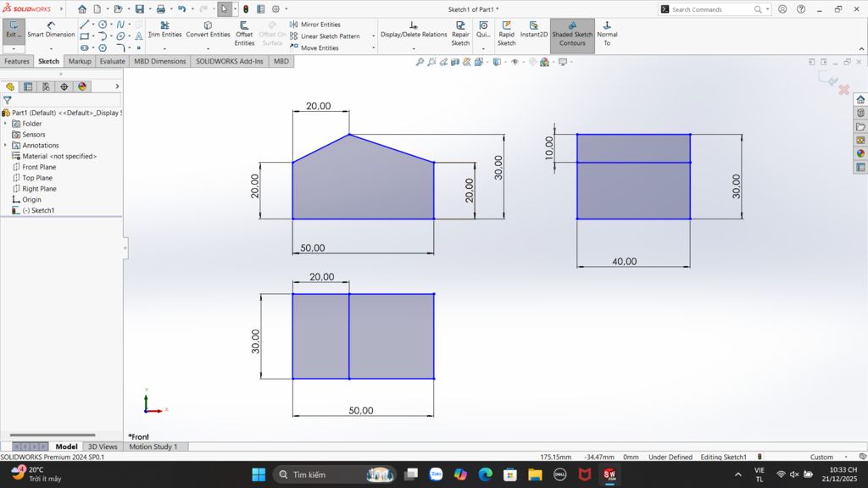Open Microsoft Edge from taskbar

coord(486,474)
